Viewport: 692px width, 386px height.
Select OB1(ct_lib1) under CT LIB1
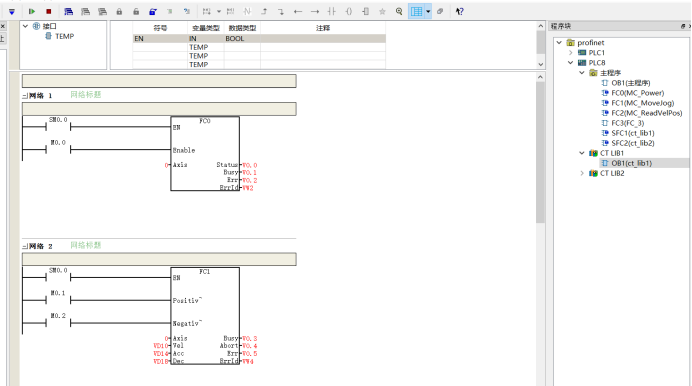coord(631,163)
